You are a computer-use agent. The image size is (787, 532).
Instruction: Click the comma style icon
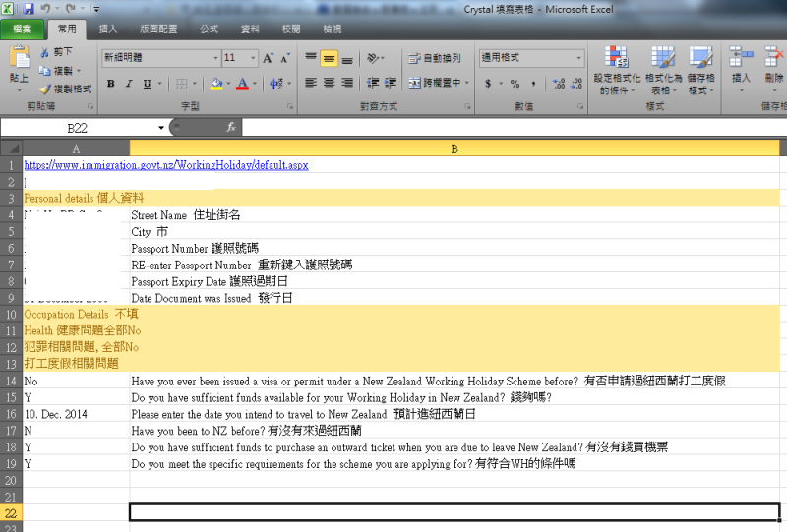[x=533, y=84]
